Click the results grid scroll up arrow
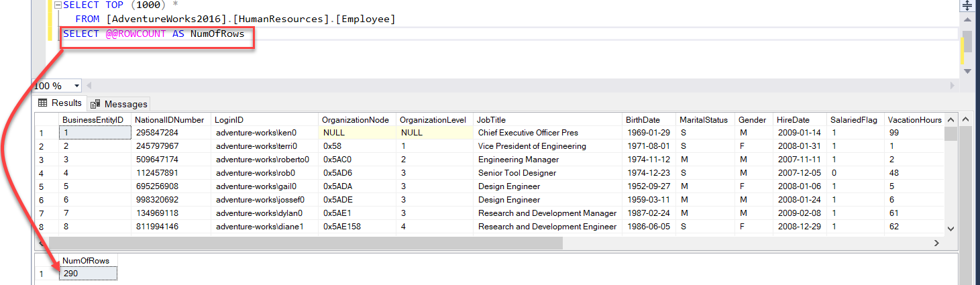The height and width of the screenshot is (285, 980). (x=950, y=120)
